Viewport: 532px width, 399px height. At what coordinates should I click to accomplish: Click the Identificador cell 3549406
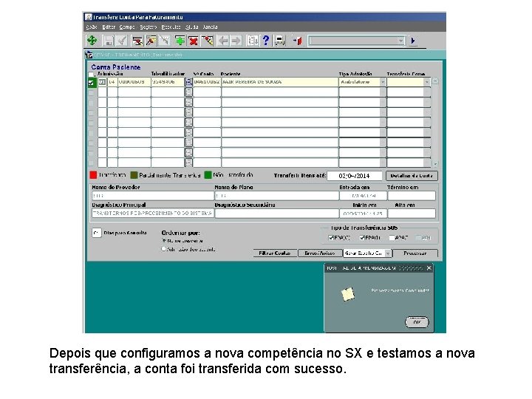click(168, 82)
